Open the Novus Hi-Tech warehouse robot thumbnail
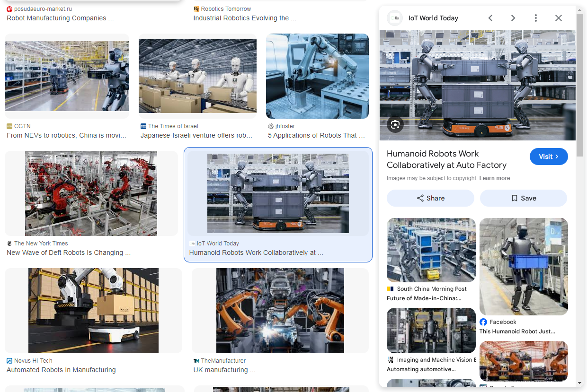The height and width of the screenshot is (392, 587). pos(93,311)
